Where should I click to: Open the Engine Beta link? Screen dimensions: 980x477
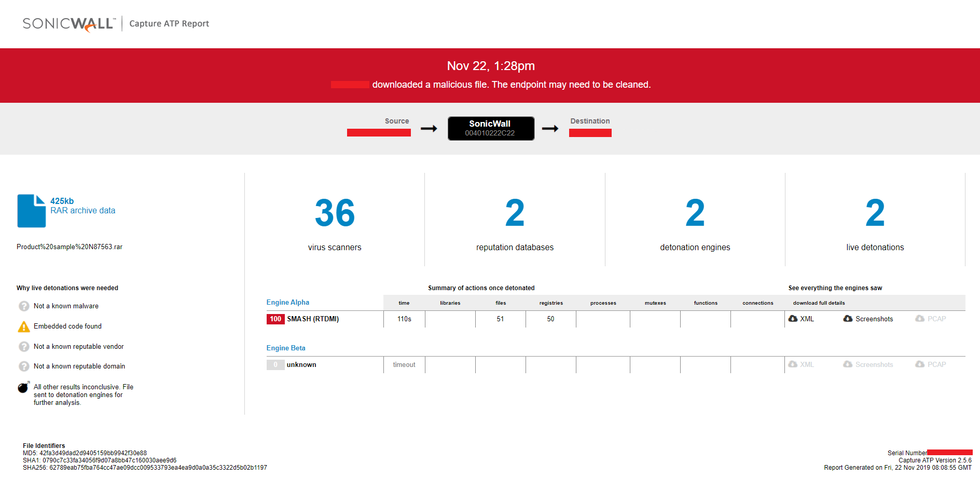[286, 348]
